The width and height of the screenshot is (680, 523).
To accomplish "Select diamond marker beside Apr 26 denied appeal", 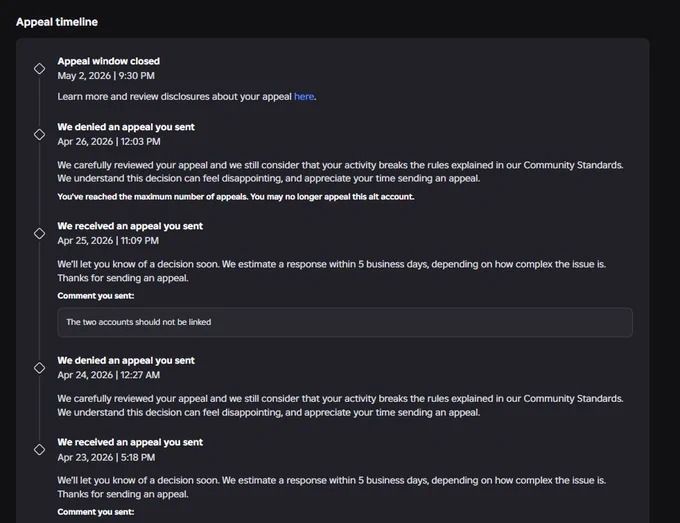I will (39, 134).
